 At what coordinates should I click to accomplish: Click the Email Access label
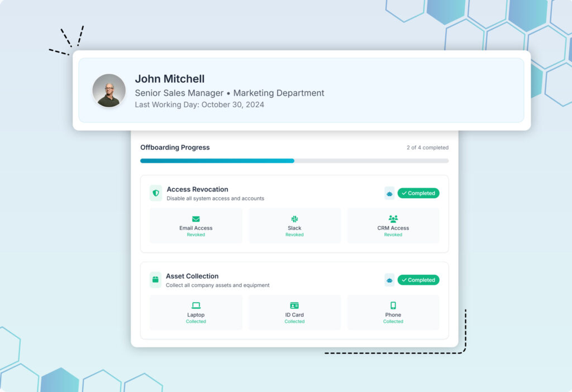[196, 228]
